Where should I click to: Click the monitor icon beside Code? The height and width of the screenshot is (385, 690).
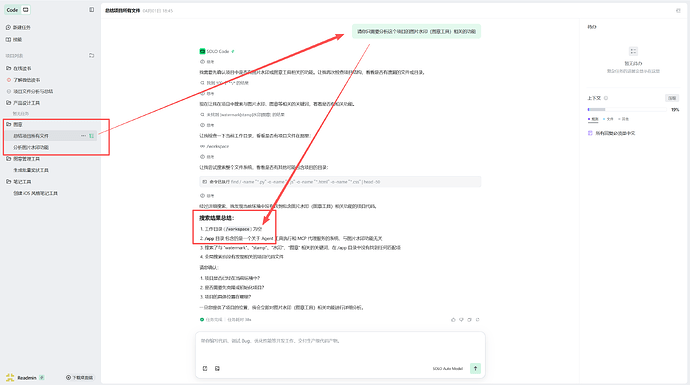26,10
